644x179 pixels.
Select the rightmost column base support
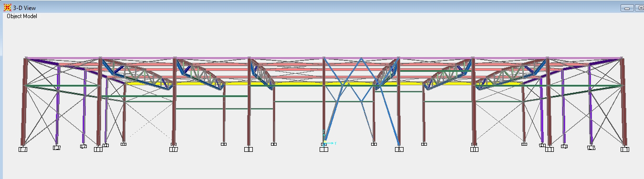624,149
